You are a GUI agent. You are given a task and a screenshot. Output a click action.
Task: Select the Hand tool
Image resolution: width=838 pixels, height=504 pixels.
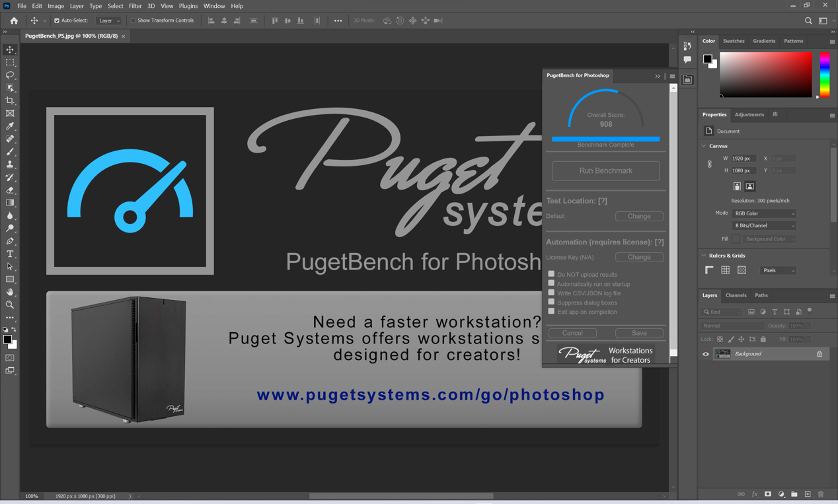(10, 292)
